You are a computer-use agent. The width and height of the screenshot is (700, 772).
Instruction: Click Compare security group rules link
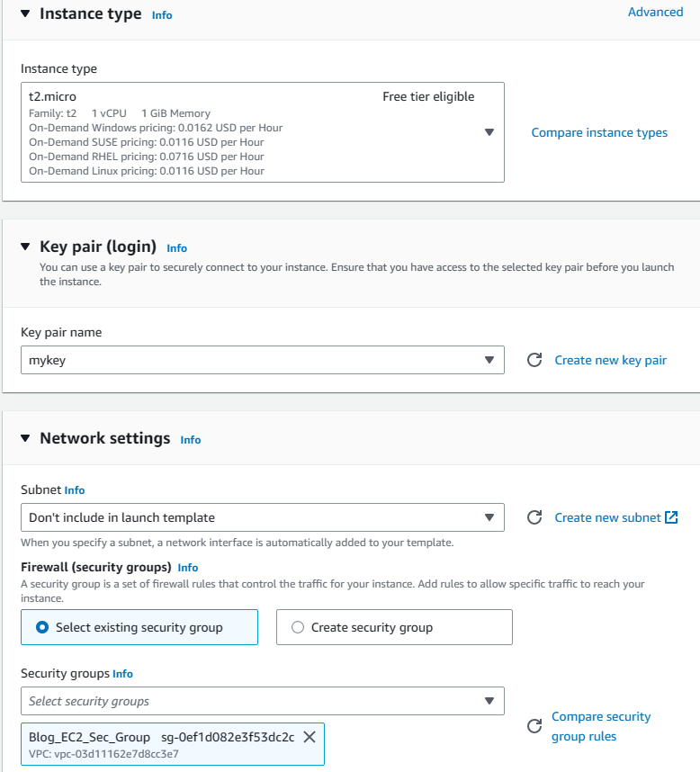tap(600, 726)
